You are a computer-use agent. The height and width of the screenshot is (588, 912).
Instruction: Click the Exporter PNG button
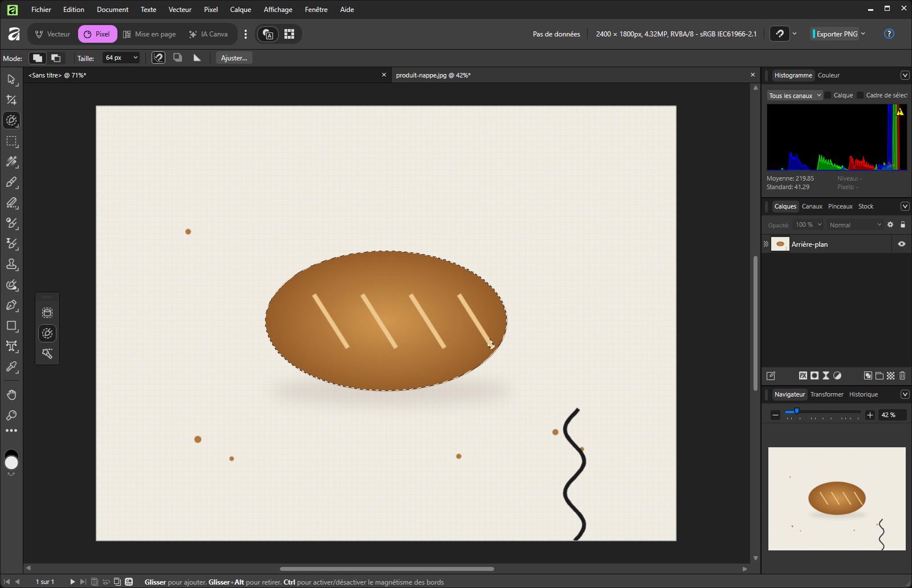point(836,34)
